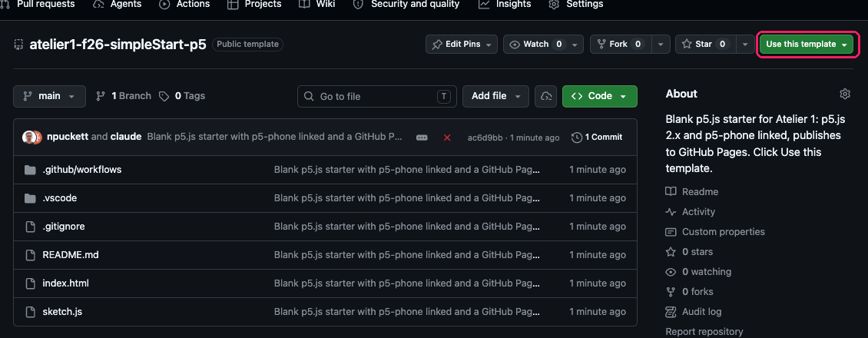Click the sketch.js file icon
Viewport: 868px width, 338px height.
(30, 311)
